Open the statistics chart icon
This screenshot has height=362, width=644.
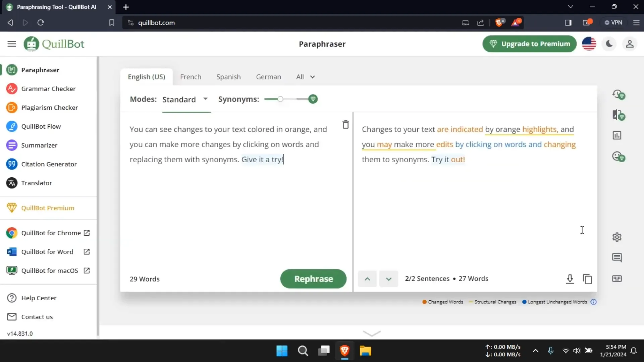tap(617, 135)
